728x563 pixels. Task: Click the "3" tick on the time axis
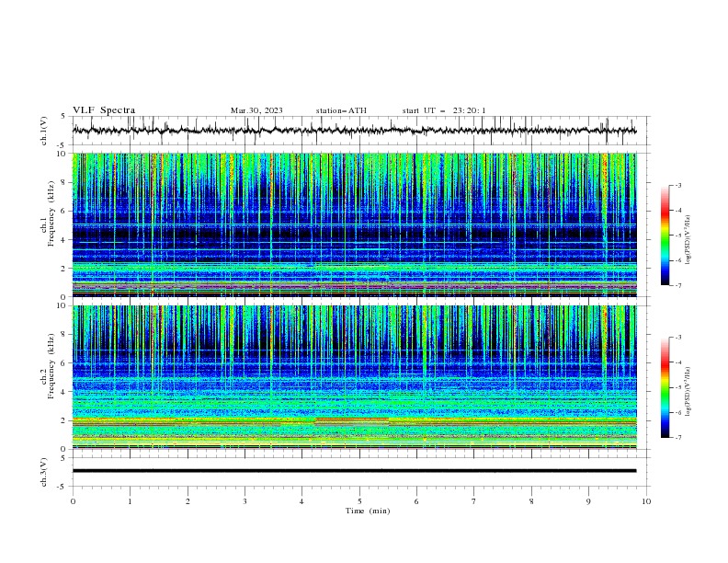tap(245, 501)
